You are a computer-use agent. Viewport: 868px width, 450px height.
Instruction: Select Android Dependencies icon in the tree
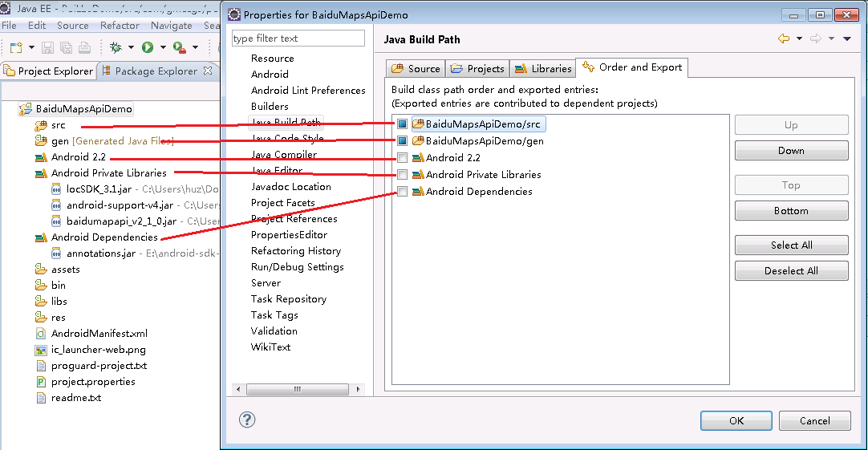point(41,237)
